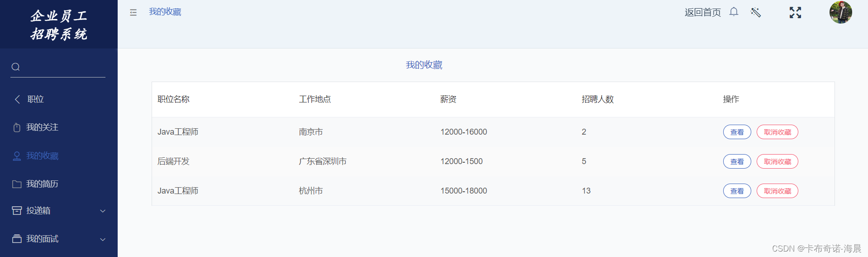This screenshot has height=257, width=868.
Task: Open notifications bell icon
Action: click(x=734, y=12)
